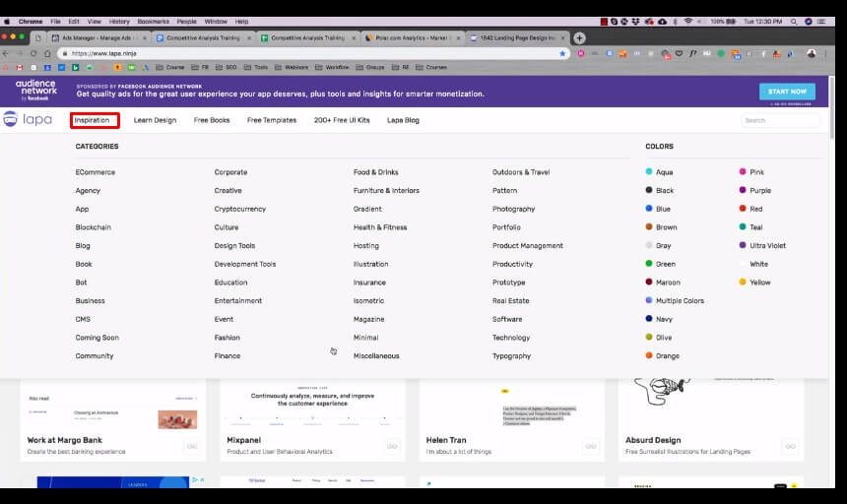Screen dimensions: 847x504
Task: Choose the Yellow color filter
Action: coord(754,283)
